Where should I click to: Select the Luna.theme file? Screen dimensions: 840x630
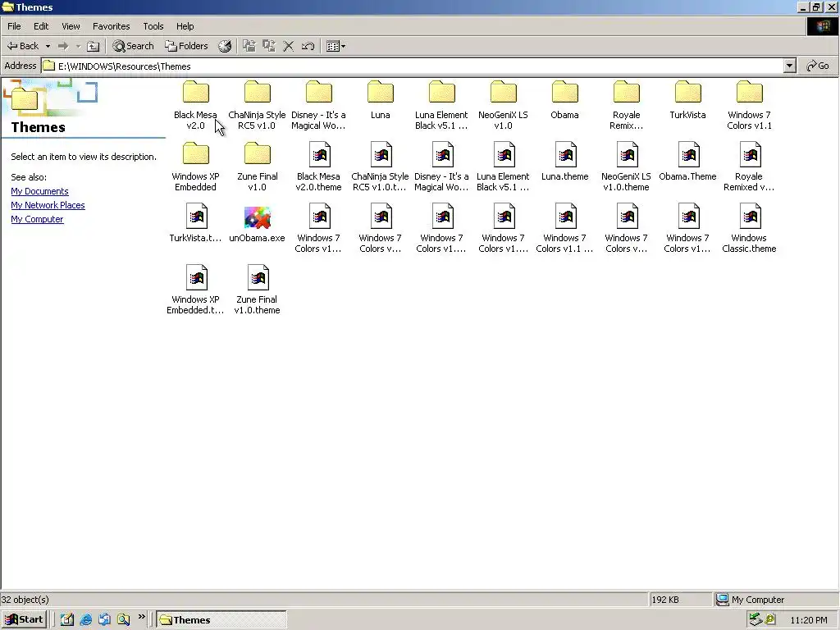(564, 162)
